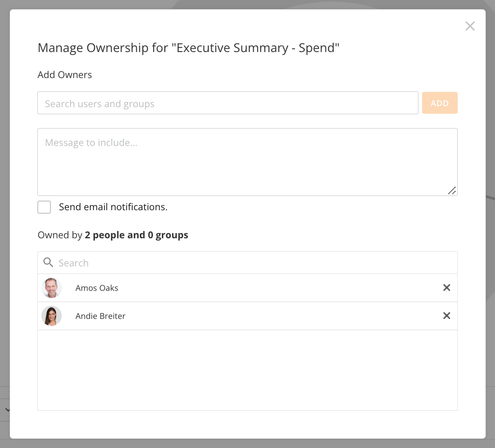
Task: Click Amos Oaks' profile avatar
Action: pyautogui.click(x=52, y=288)
